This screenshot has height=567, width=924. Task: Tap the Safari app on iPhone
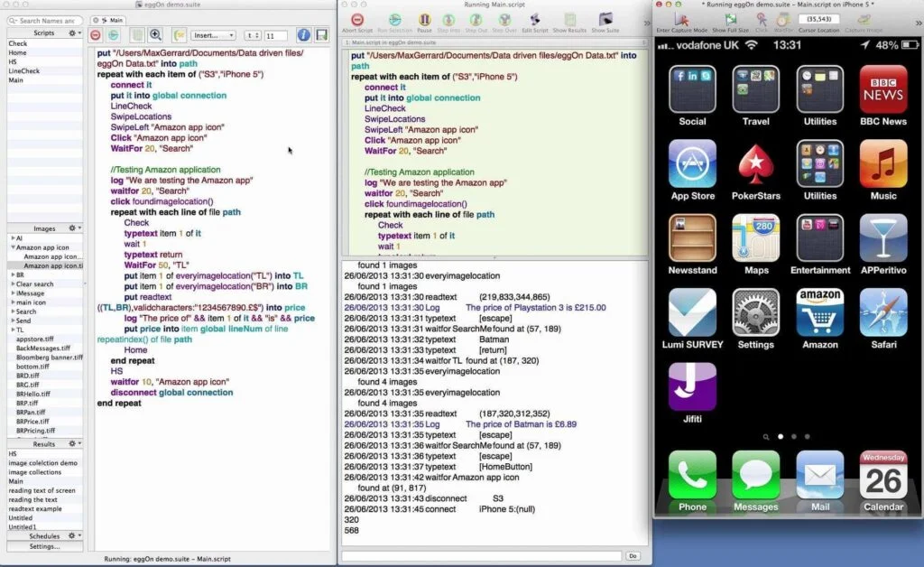(883, 319)
